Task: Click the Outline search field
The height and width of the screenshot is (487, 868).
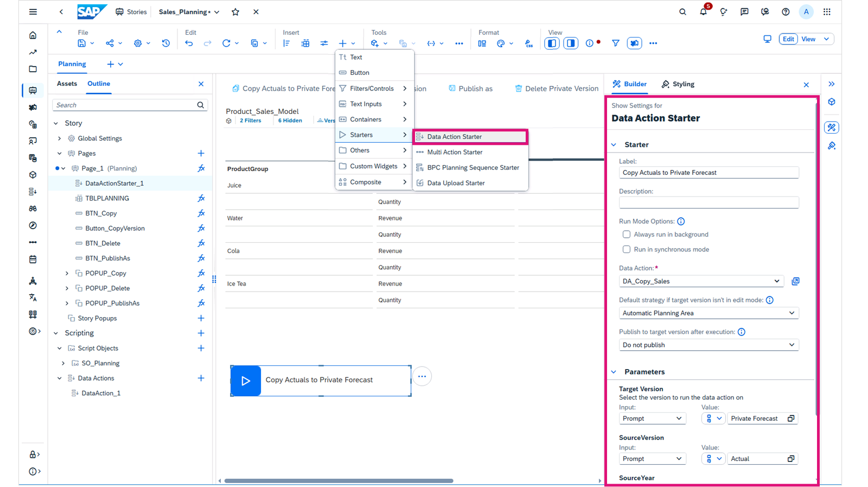Action: pyautogui.click(x=130, y=105)
